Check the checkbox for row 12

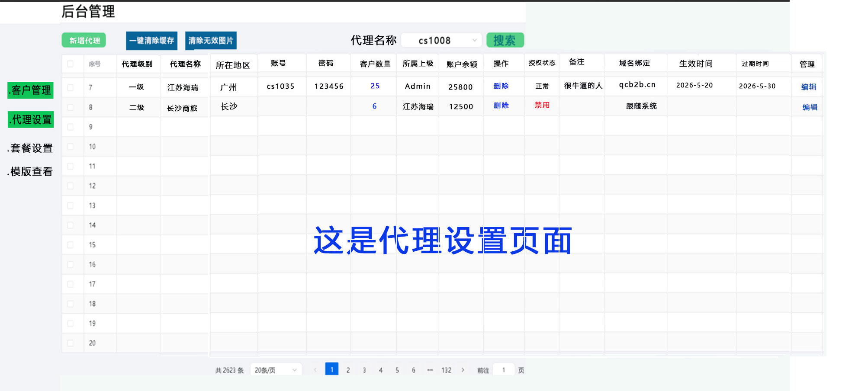(70, 186)
